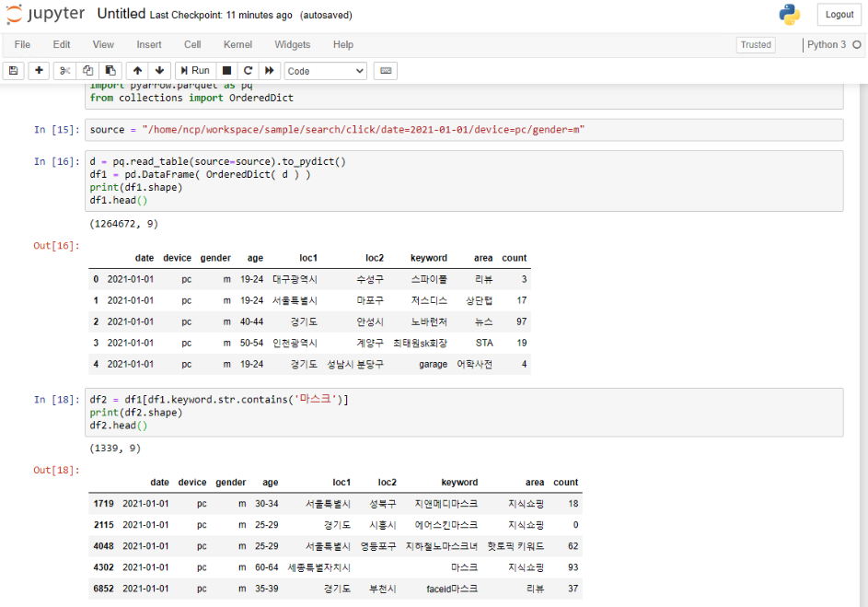This screenshot has height=607, width=868.
Task: Open the Cell menu
Action: [x=192, y=45]
